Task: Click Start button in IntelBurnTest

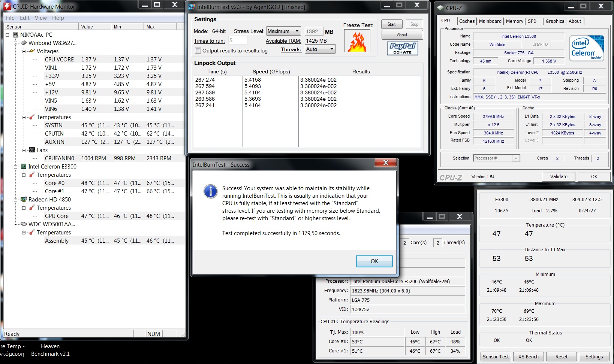Action: 392,24
